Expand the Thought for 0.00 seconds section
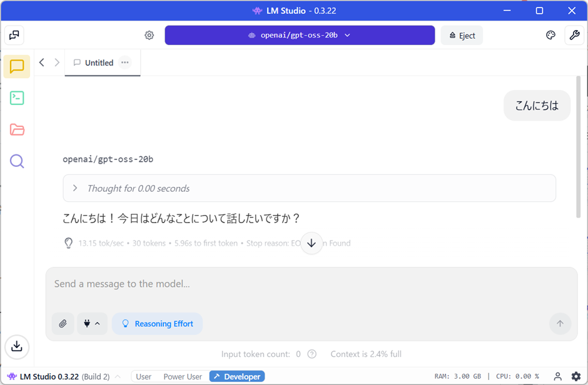This screenshot has width=588, height=385. coord(309,188)
